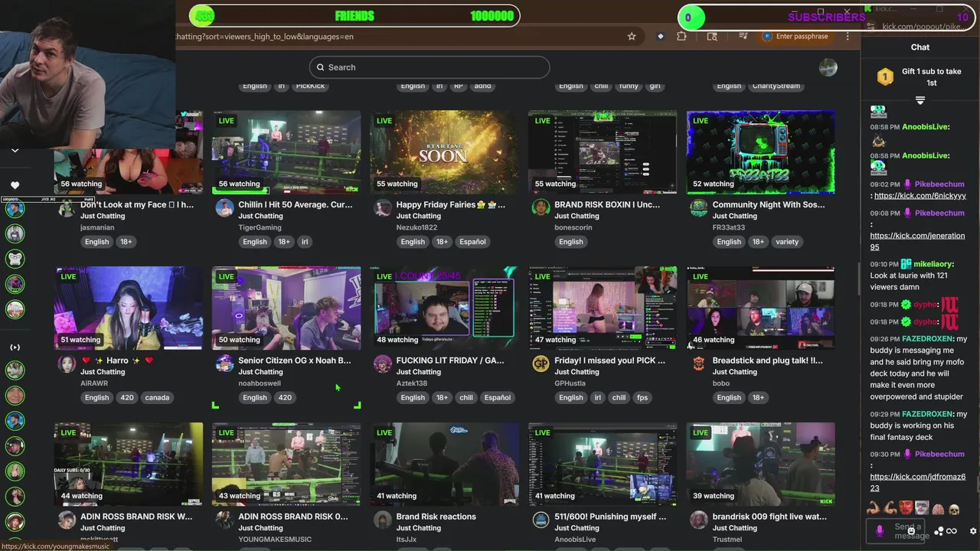Open the channel name YOUNGMAKESMUSIC
This screenshot has width=980, height=551.
pos(275,540)
